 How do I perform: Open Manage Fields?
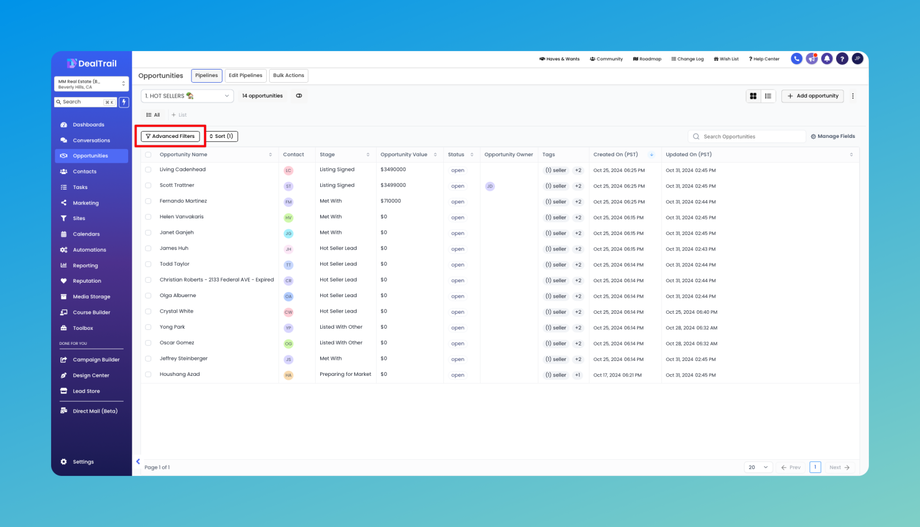click(833, 136)
